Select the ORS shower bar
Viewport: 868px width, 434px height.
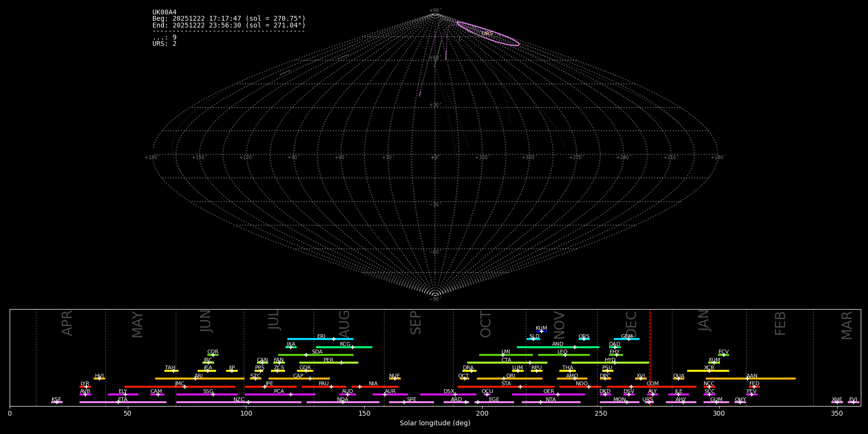pos(584,339)
